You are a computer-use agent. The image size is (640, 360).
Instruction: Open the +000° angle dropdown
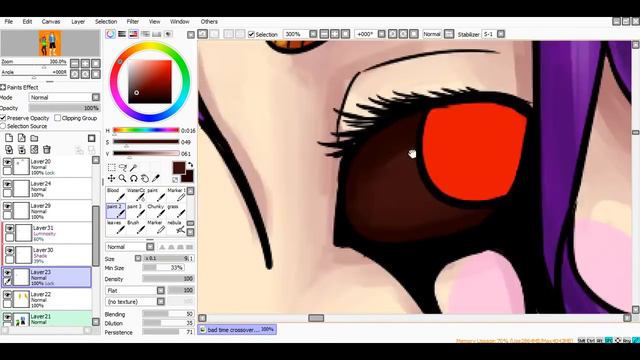(x=382, y=34)
